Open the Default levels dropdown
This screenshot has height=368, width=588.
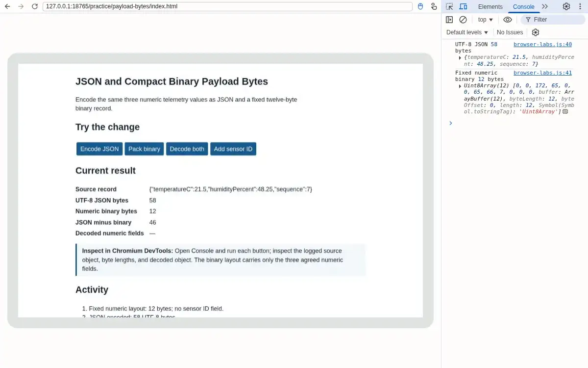tap(467, 32)
